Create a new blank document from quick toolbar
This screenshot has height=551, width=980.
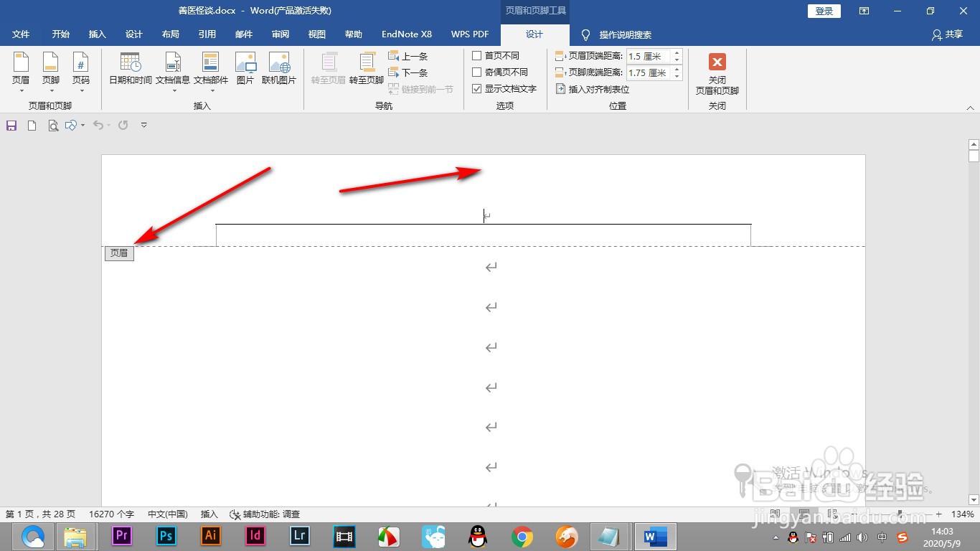point(32,126)
